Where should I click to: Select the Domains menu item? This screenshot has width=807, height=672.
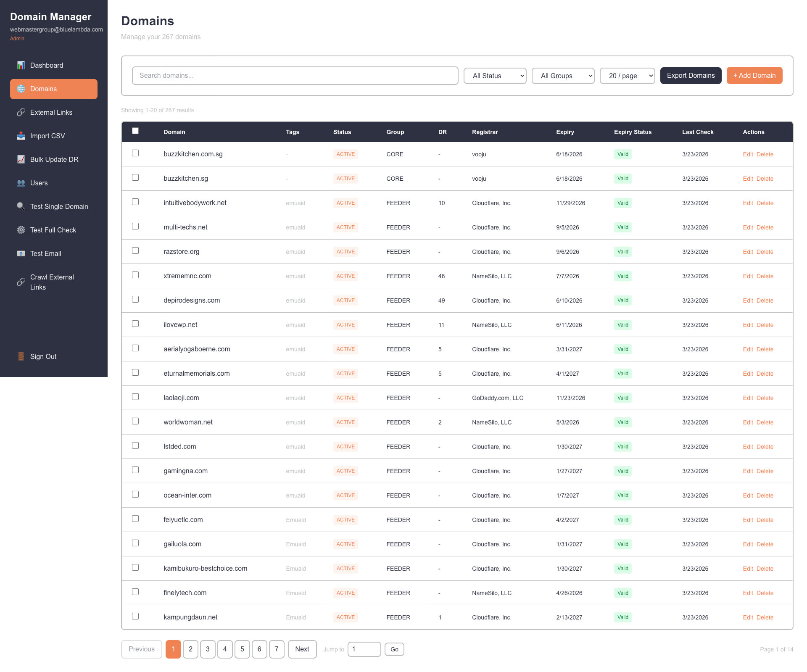(x=43, y=89)
